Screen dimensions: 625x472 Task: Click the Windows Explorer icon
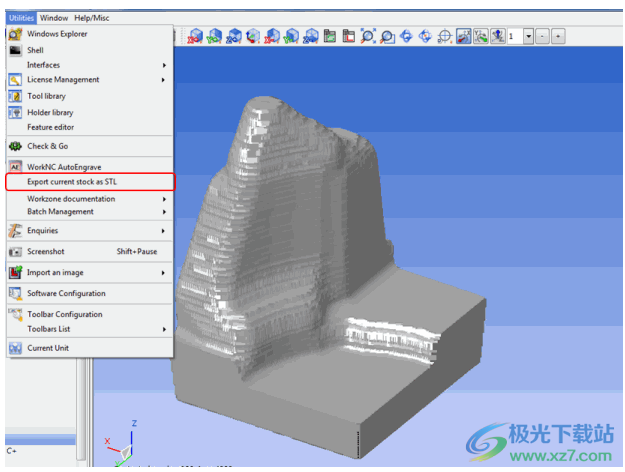click(15, 34)
